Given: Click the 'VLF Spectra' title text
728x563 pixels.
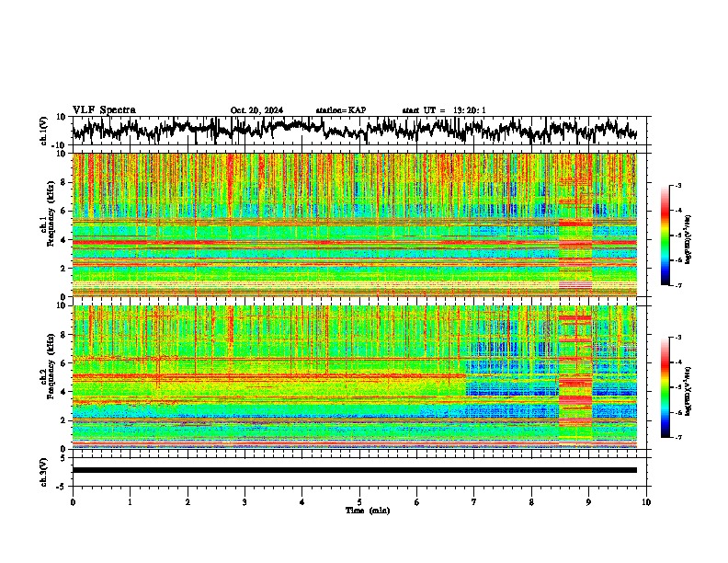Looking at the screenshot, I should pyautogui.click(x=104, y=109).
